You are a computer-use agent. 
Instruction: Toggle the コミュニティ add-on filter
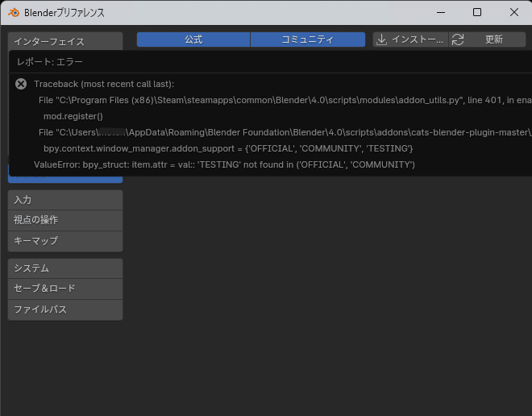pyautogui.click(x=308, y=40)
